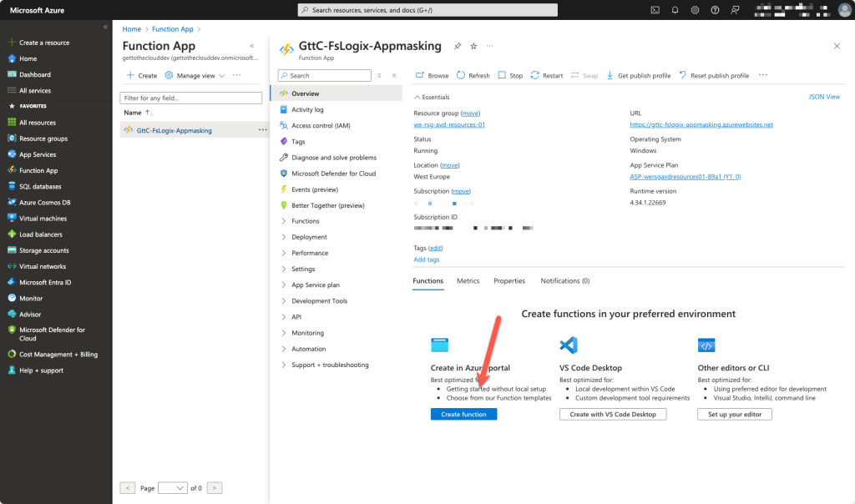The image size is (855, 504).
Task: Mark the function app as favorite star
Action: pyautogui.click(x=474, y=47)
